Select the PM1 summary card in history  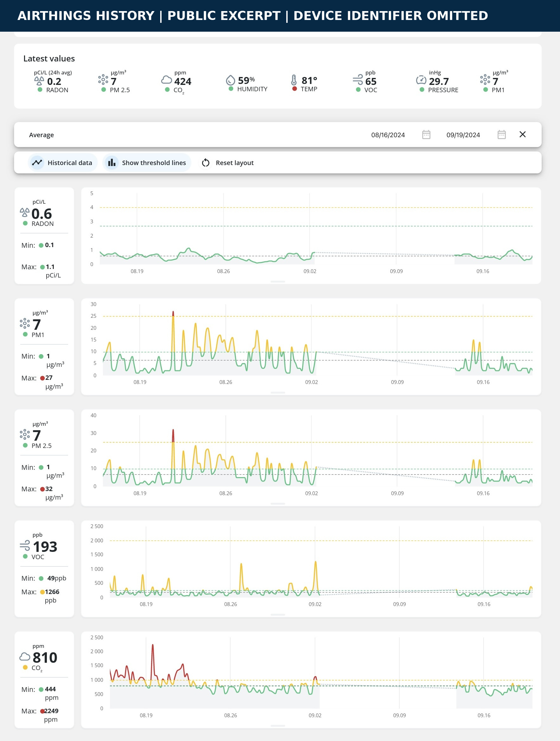(x=44, y=347)
